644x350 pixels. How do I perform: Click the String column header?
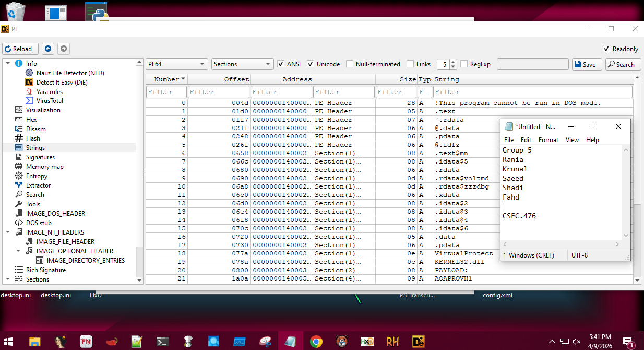click(x=533, y=79)
